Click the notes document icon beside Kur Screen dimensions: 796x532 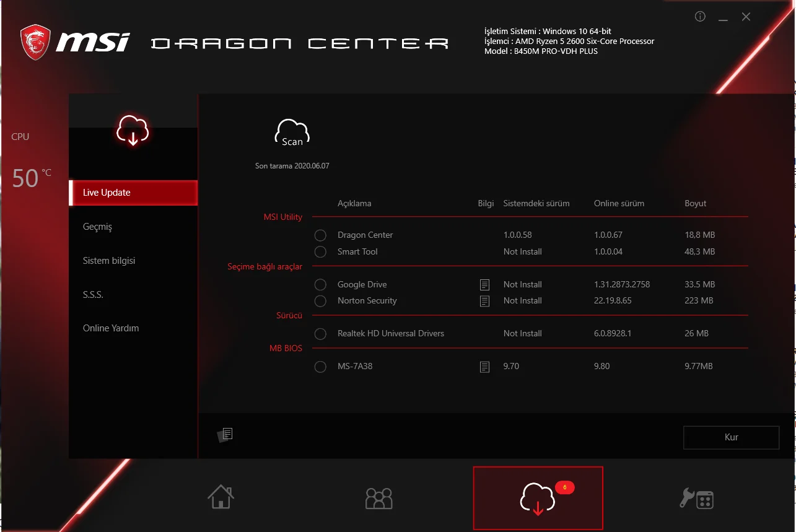[225, 435]
